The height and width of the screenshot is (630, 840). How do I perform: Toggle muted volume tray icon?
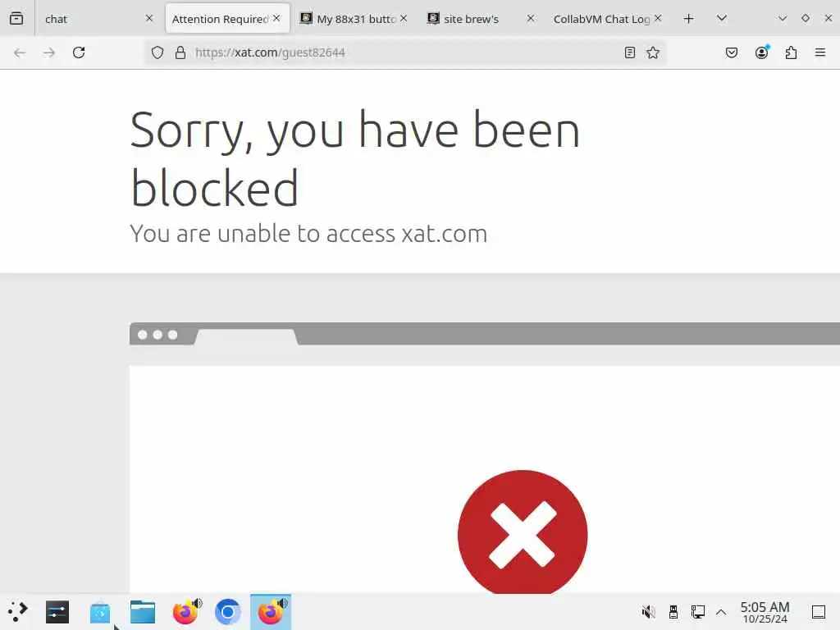648,611
